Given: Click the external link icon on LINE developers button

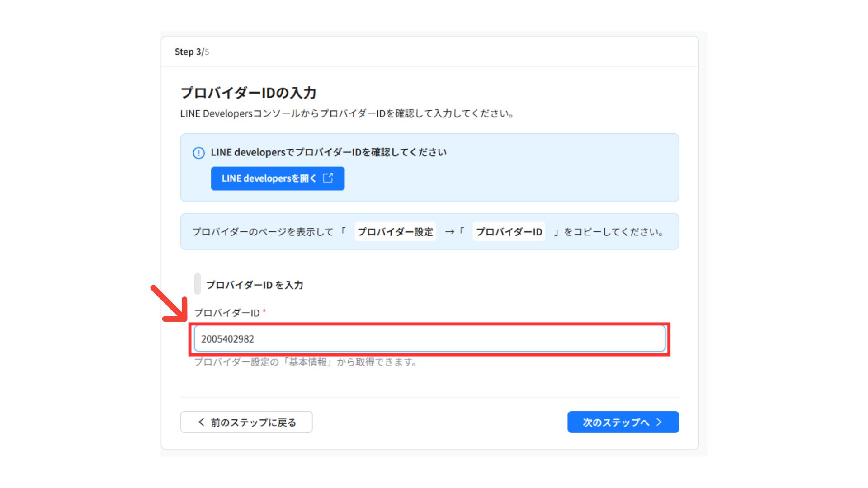Looking at the screenshot, I should click(x=328, y=178).
